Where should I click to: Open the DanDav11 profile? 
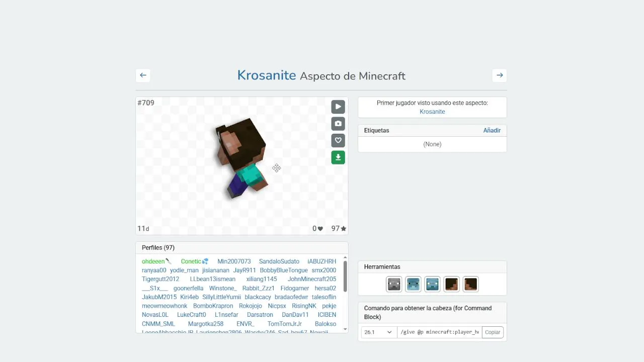[295, 315]
